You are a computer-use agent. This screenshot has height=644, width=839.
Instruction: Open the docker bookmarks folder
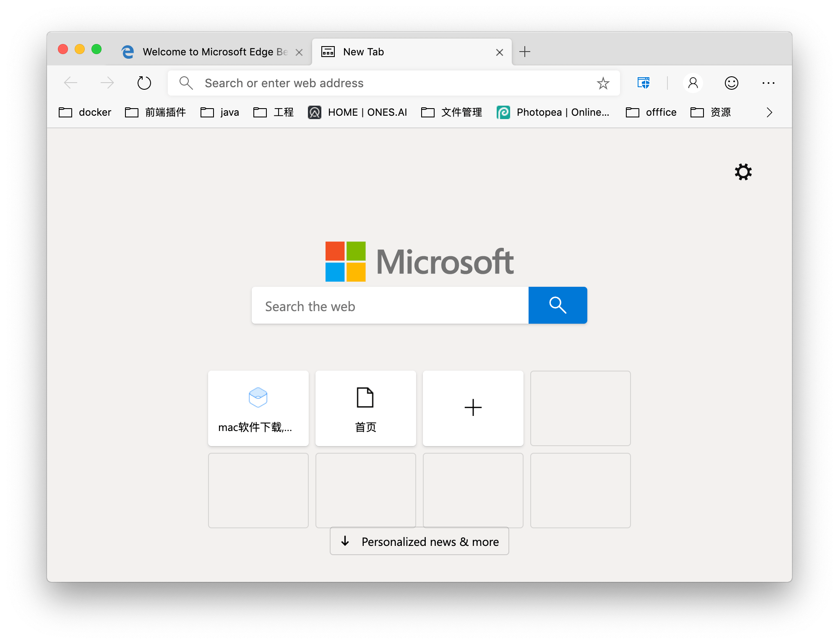85,112
